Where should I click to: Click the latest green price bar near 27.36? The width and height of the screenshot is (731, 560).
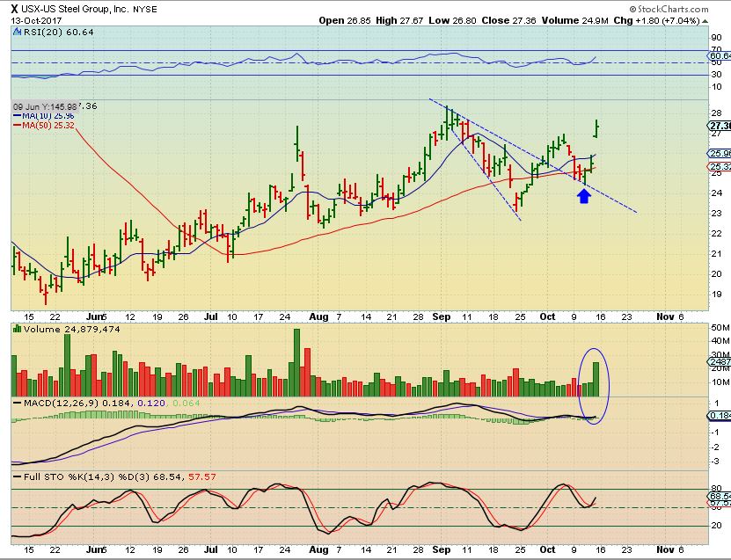596,128
